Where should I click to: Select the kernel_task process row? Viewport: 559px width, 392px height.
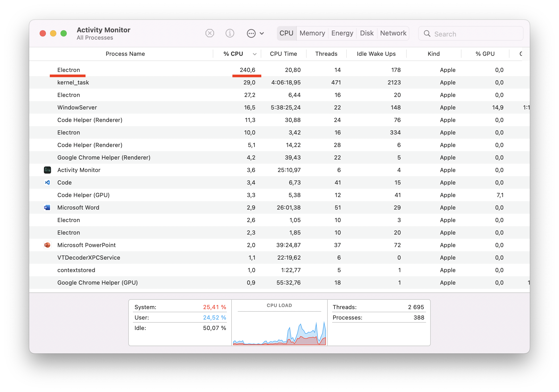point(73,83)
